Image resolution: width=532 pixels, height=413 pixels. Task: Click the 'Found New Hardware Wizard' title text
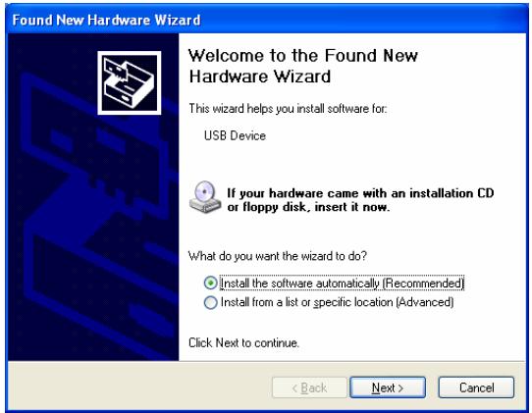click(x=106, y=20)
